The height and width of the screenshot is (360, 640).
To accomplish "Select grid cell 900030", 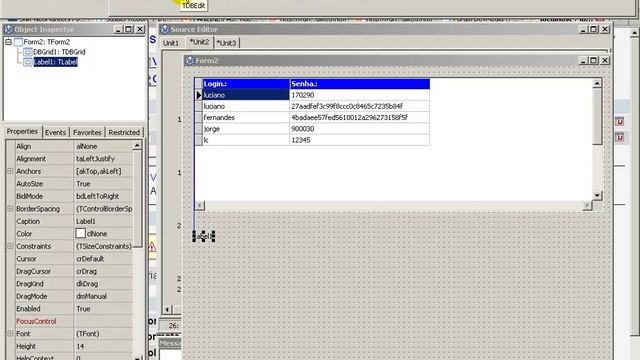I will tap(360, 129).
